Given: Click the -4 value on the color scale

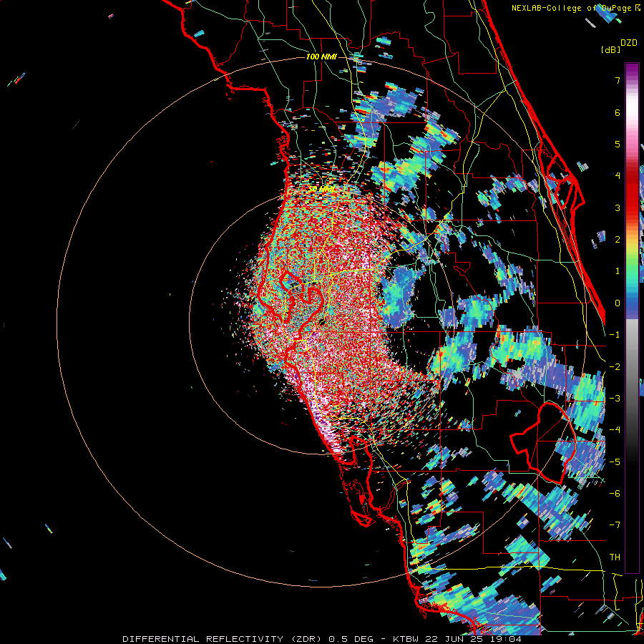Looking at the screenshot, I should pos(615,430).
